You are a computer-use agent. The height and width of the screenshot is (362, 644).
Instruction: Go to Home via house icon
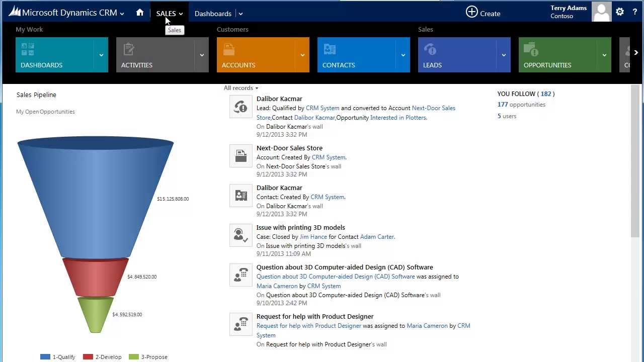point(140,13)
